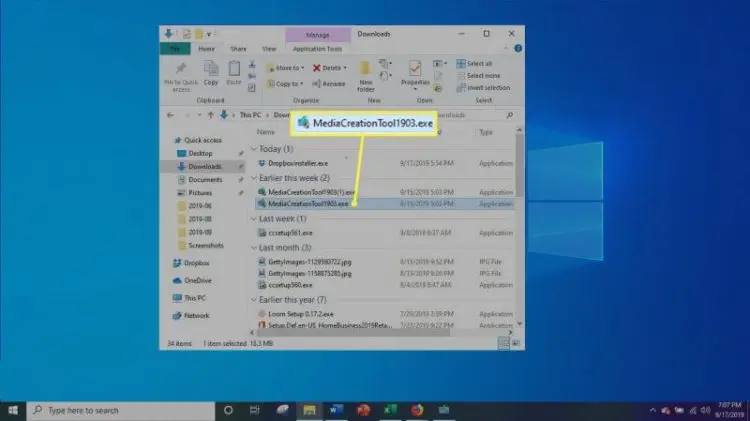Click the Paste shortcut icon

click(x=252, y=88)
